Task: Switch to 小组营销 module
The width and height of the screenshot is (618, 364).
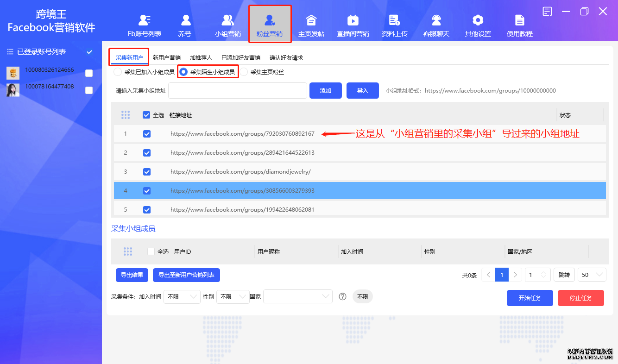Action: 227,24
